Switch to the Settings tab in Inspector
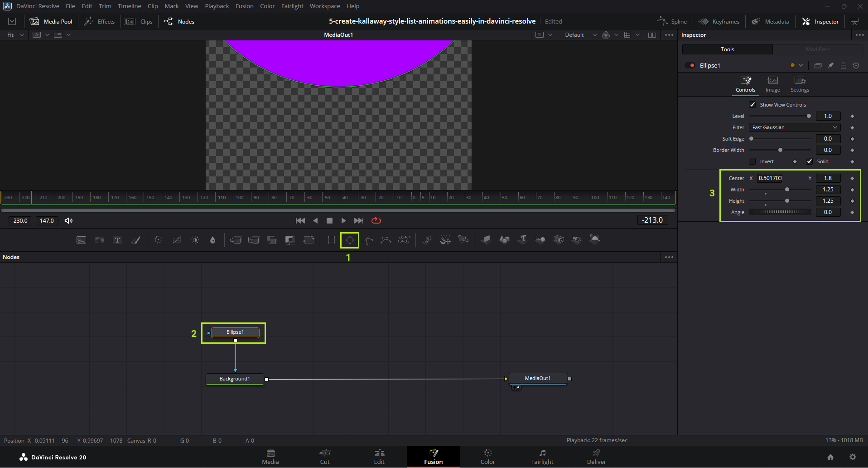The width and height of the screenshot is (868, 468). [800, 84]
